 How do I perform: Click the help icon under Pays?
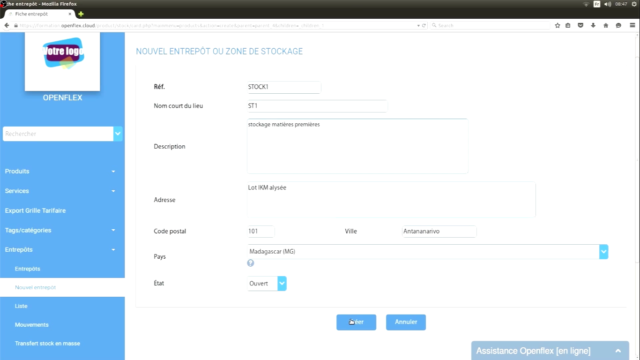[251, 263]
